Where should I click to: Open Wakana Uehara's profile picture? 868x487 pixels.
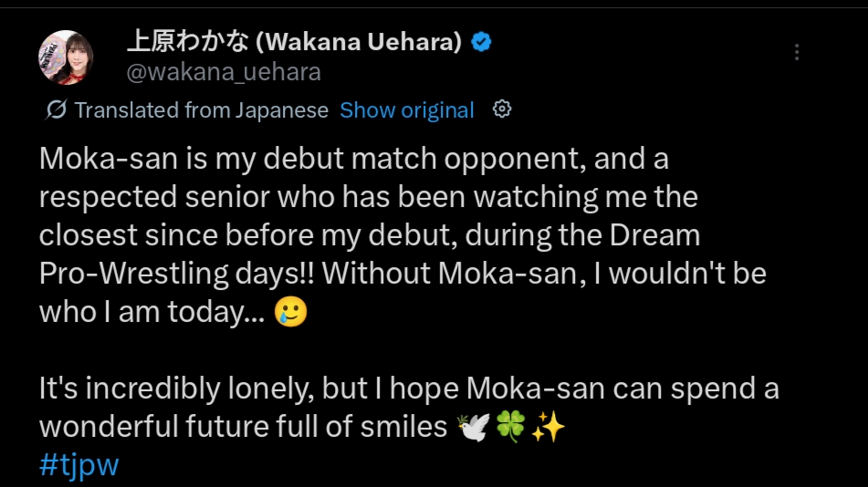66,57
